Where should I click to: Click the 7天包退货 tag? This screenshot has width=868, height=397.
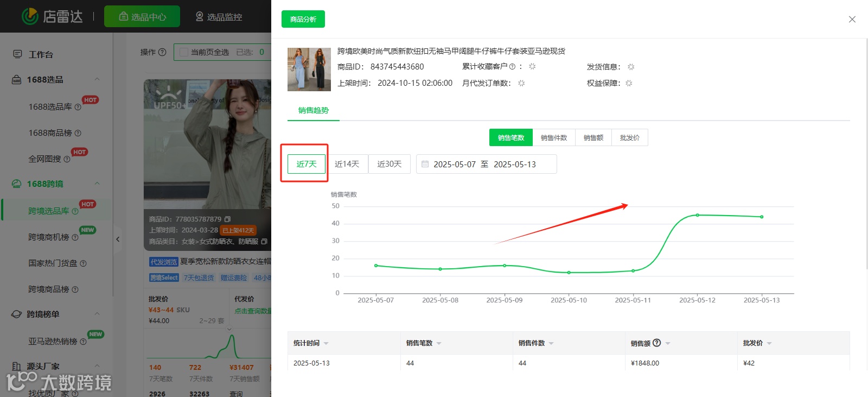point(199,278)
